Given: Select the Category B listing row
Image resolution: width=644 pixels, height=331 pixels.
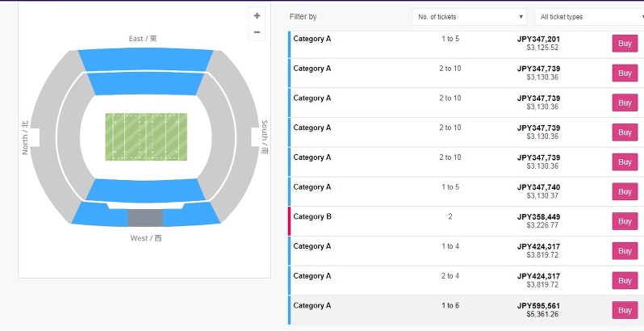Looking at the screenshot, I should 466,221.
